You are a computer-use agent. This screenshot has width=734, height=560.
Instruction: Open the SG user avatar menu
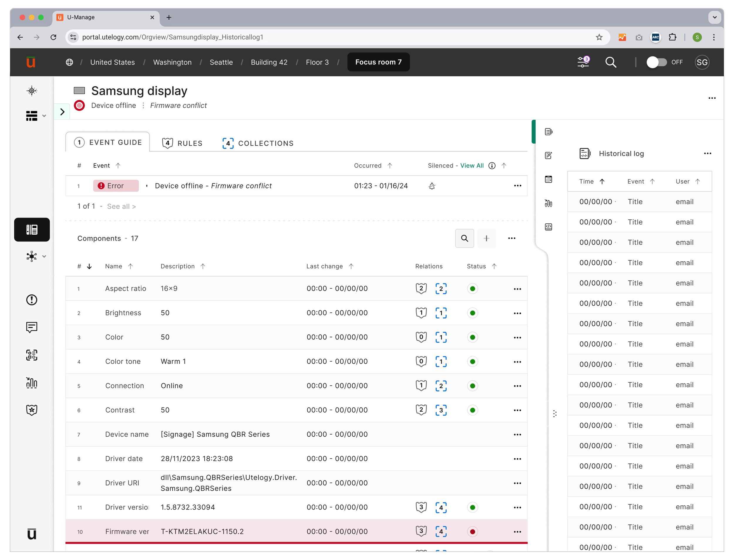[x=702, y=62]
